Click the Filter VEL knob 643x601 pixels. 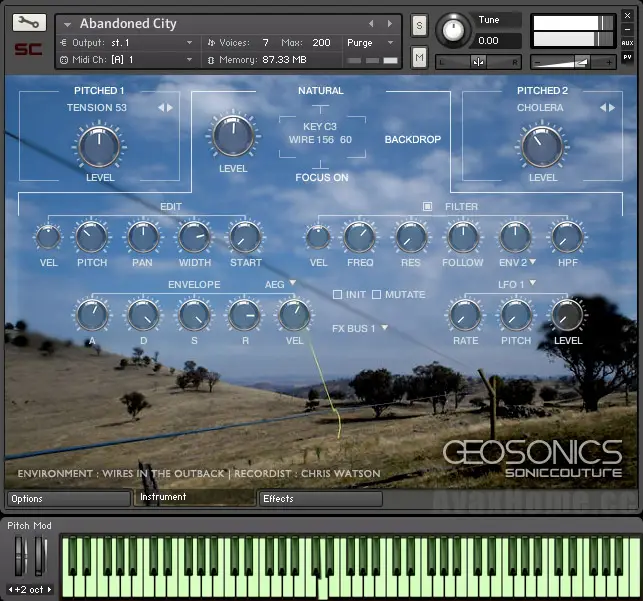[318, 237]
